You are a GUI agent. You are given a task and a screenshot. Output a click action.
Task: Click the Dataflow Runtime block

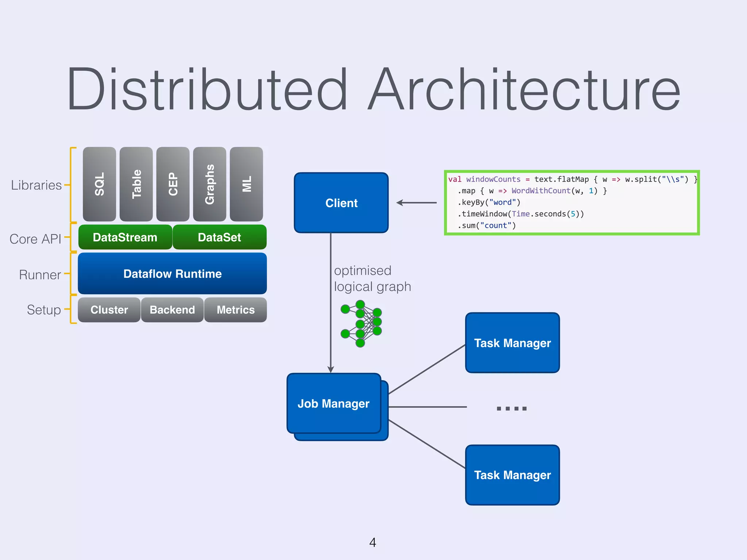pos(173,274)
